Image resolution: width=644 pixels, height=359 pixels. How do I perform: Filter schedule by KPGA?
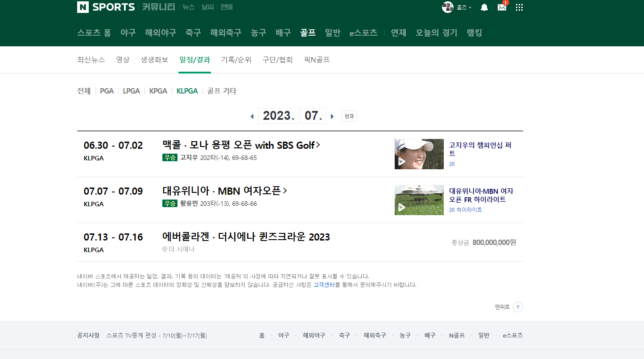pos(158,91)
